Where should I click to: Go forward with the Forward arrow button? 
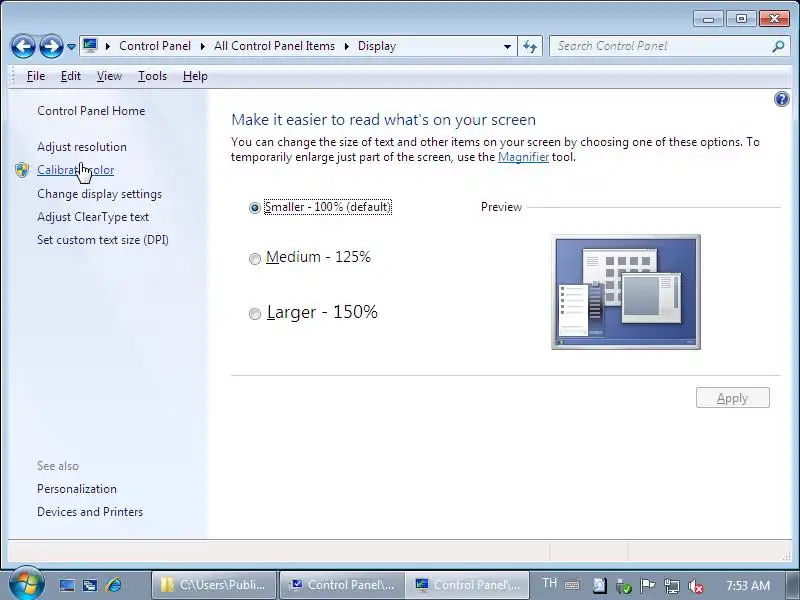pos(51,46)
